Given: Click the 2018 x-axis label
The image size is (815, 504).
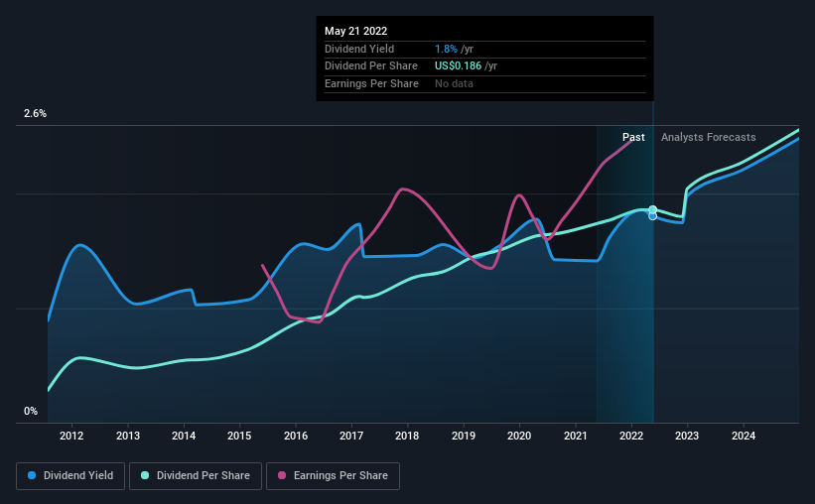Looking at the screenshot, I should 407,436.
